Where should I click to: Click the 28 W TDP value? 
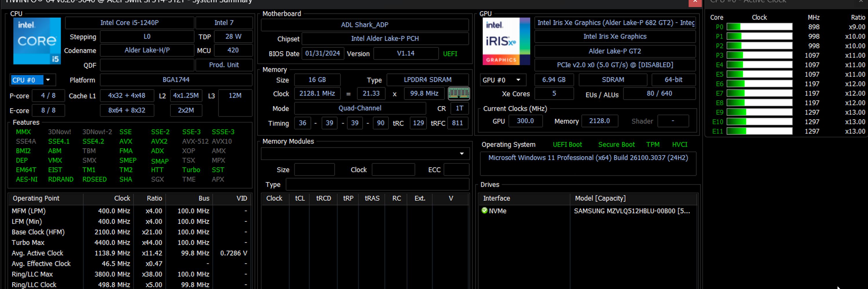pyautogui.click(x=233, y=36)
